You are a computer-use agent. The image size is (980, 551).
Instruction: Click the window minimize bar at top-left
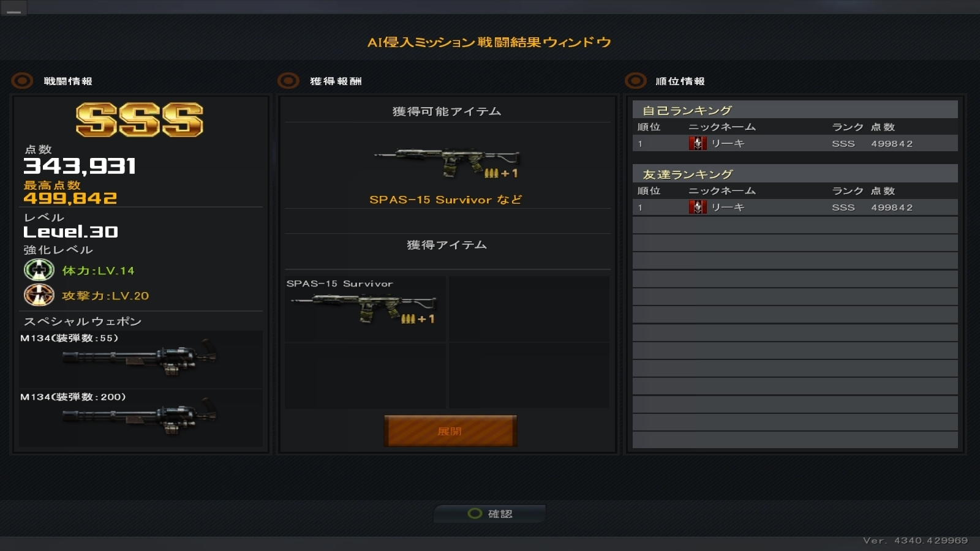click(13, 8)
